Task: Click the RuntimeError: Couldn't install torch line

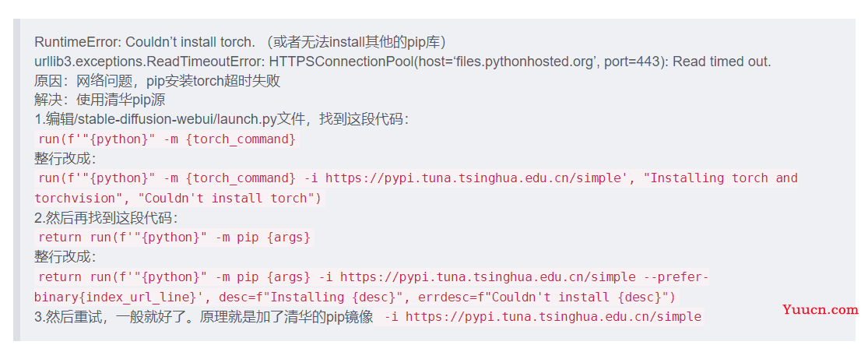Action: click(x=240, y=42)
